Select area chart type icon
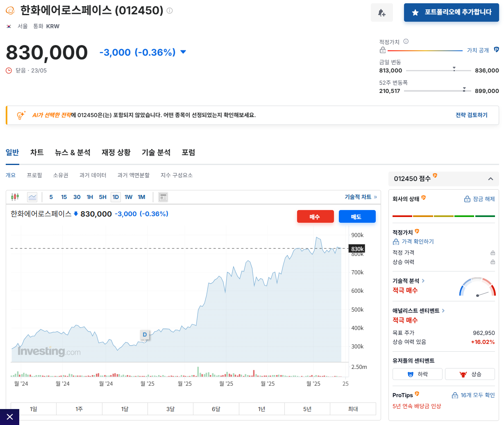The width and height of the screenshot is (504, 425). pyautogui.click(x=32, y=197)
